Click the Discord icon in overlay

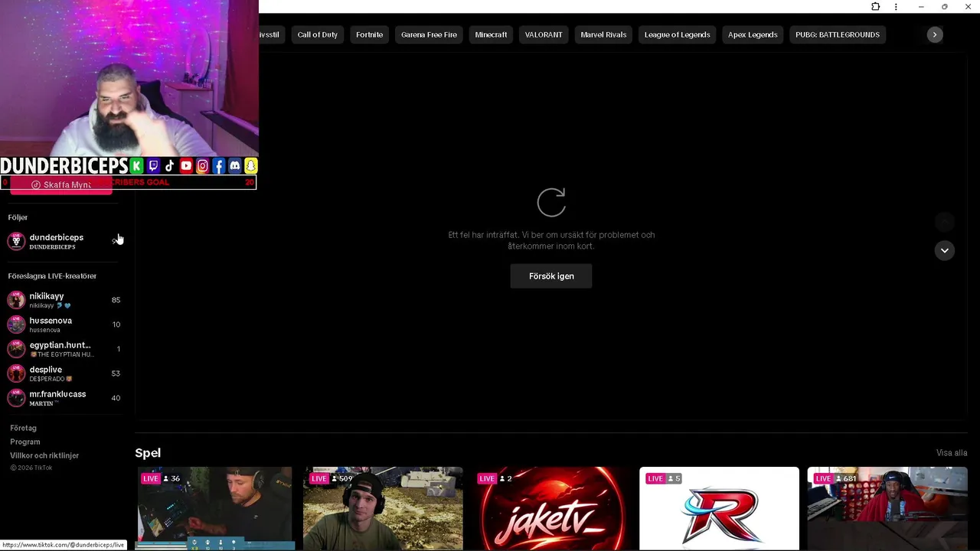click(235, 166)
